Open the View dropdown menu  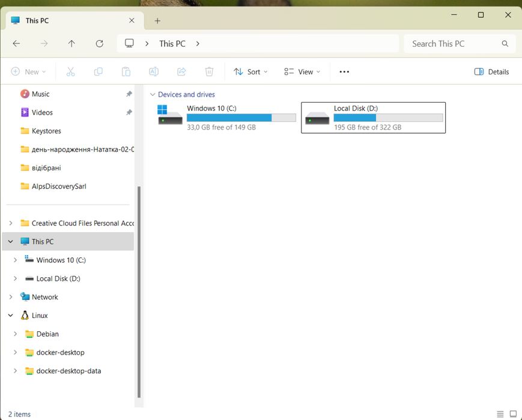[x=302, y=71]
